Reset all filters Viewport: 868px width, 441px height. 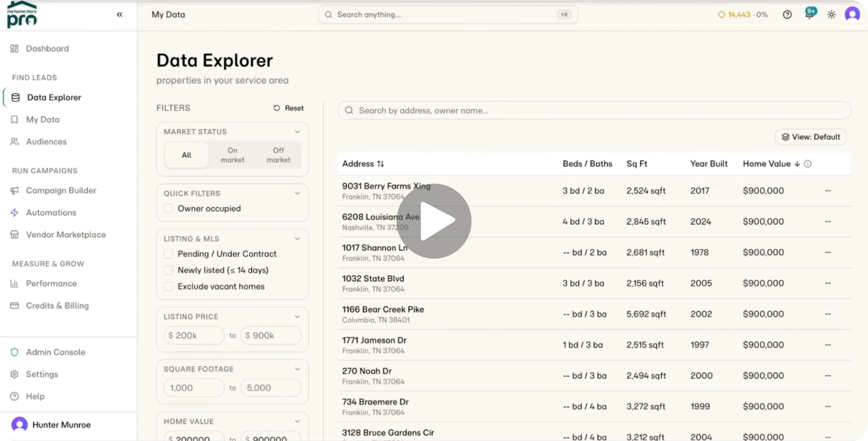point(288,108)
